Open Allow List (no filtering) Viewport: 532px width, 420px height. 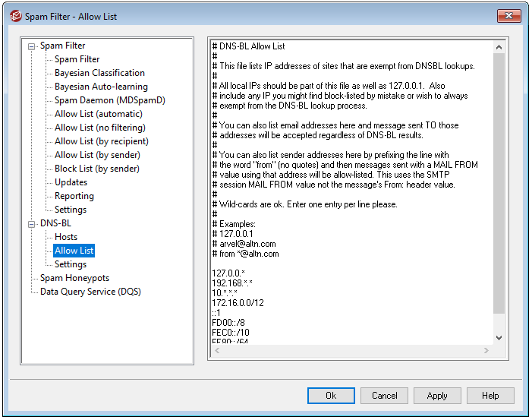coord(99,128)
